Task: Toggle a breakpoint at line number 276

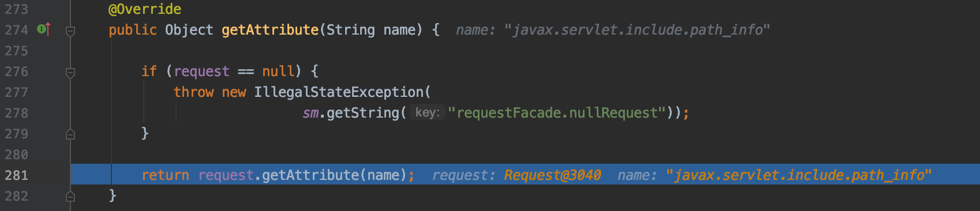Action: coord(16,71)
